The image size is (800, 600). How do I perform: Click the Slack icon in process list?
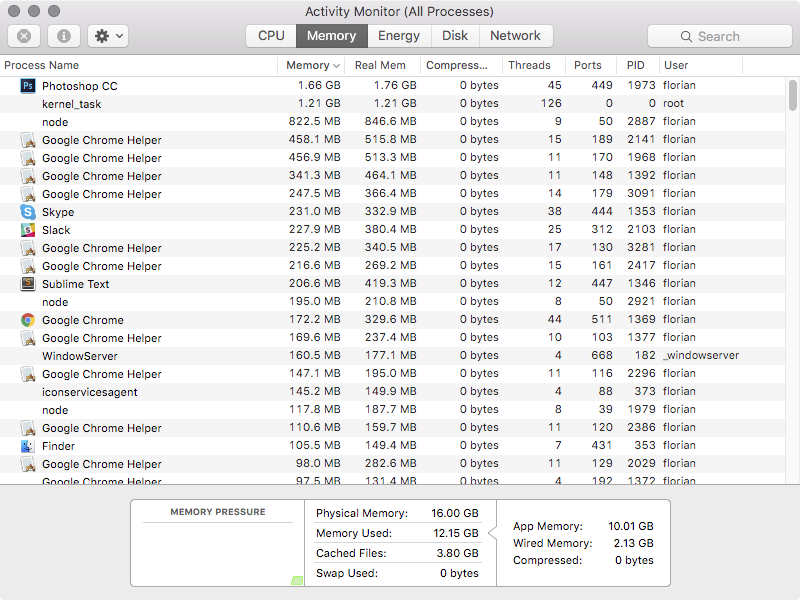[x=28, y=230]
